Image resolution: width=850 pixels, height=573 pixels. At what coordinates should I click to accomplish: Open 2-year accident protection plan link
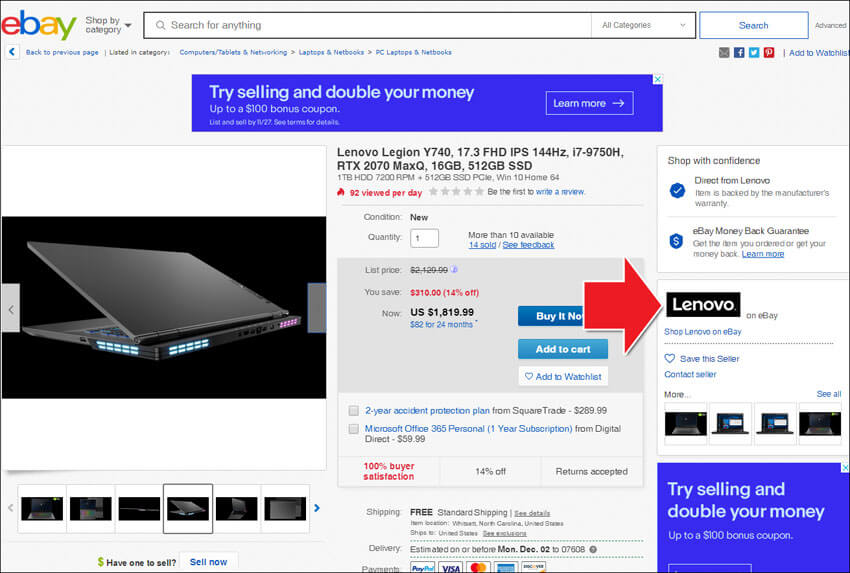coord(427,410)
